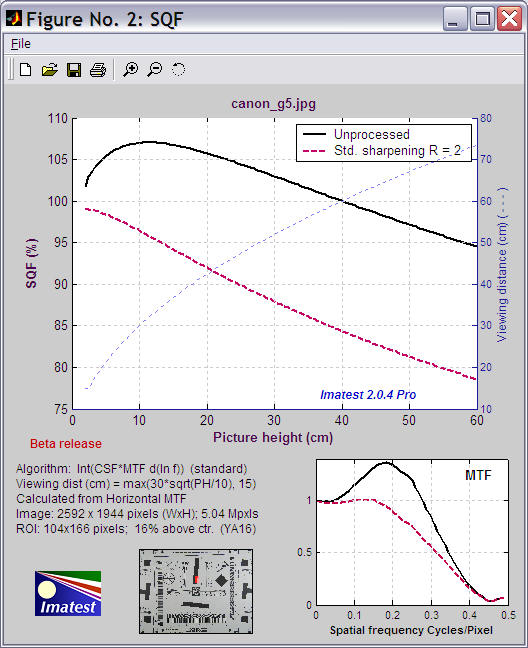Click the 'Algorithm: Int(CSF*MTF d(ln f))' line
This screenshot has height=648, width=528.
(131, 469)
